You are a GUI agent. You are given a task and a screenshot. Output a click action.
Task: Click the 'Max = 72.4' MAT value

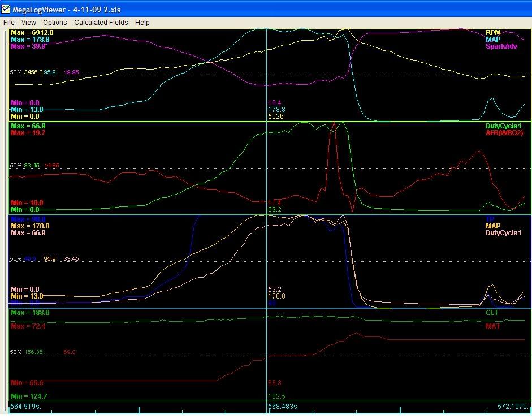[28, 326]
